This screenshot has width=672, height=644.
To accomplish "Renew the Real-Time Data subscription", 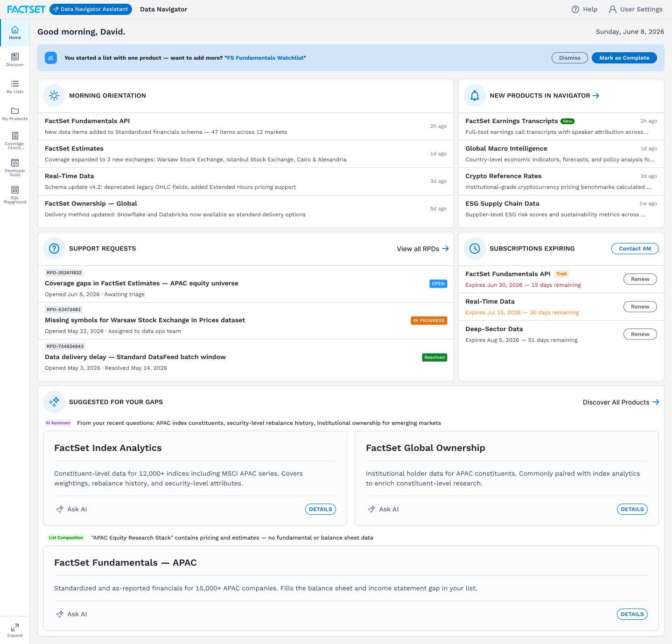I will 640,307.
